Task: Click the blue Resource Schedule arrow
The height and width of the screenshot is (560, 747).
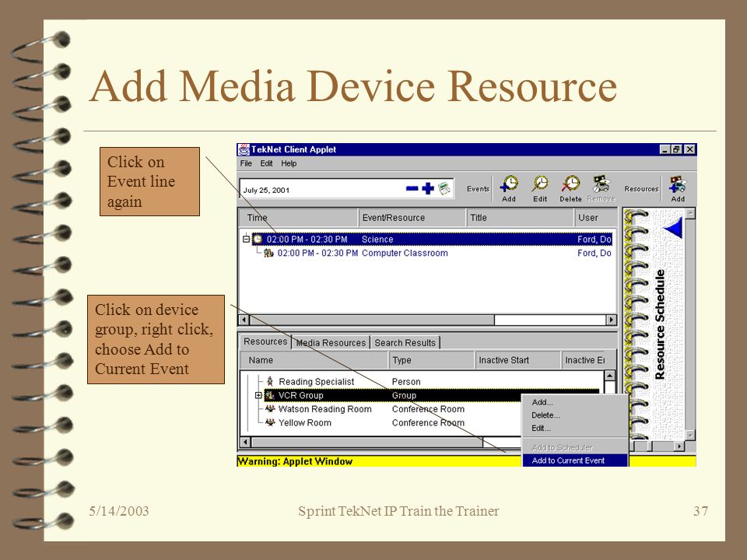Action: (674, 228)
